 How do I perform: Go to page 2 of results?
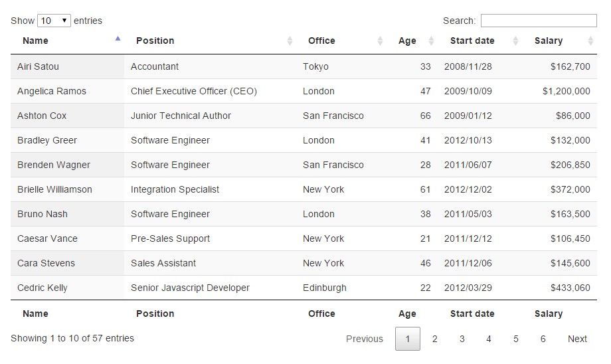[435, 339]
